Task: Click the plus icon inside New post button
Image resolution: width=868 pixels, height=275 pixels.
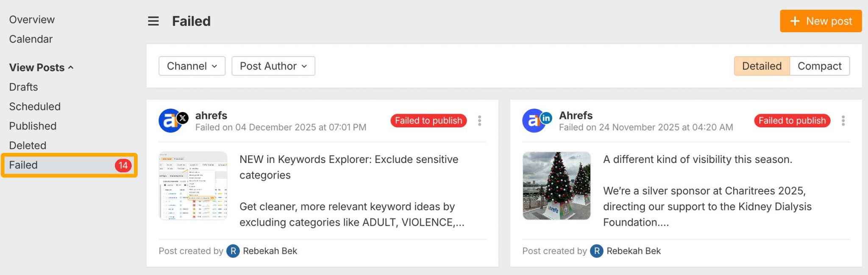Action: click(x=794, y=21)
